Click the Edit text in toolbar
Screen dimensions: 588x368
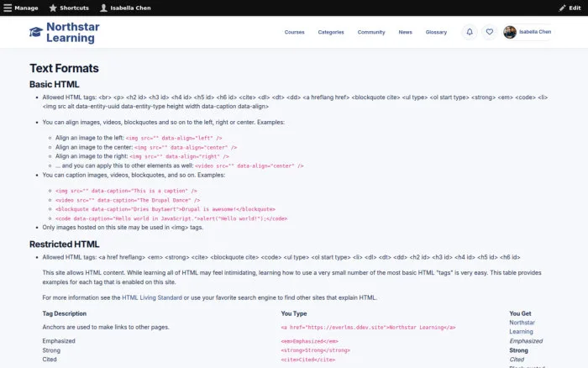point(575,8)
